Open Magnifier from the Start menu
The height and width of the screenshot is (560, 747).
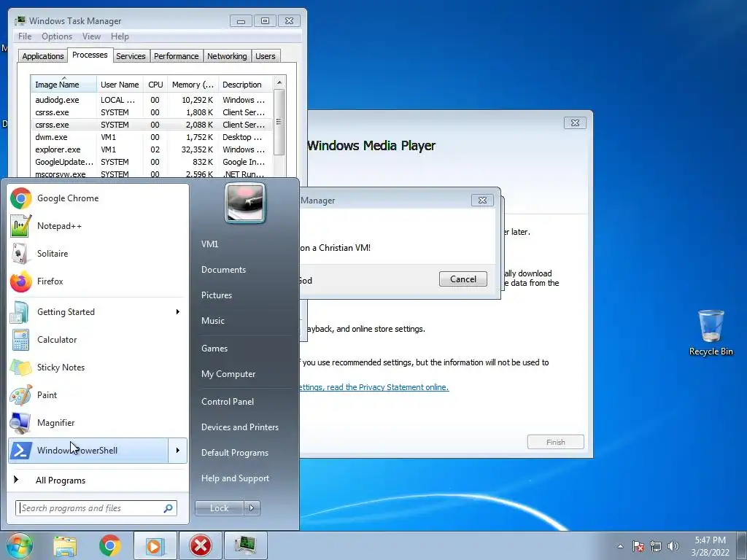click(98, 422)
